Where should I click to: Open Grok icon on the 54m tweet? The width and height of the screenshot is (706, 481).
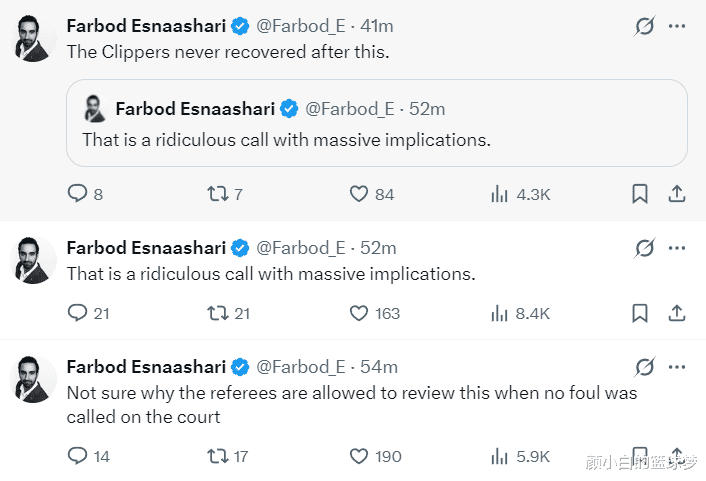tap(645, 367)
